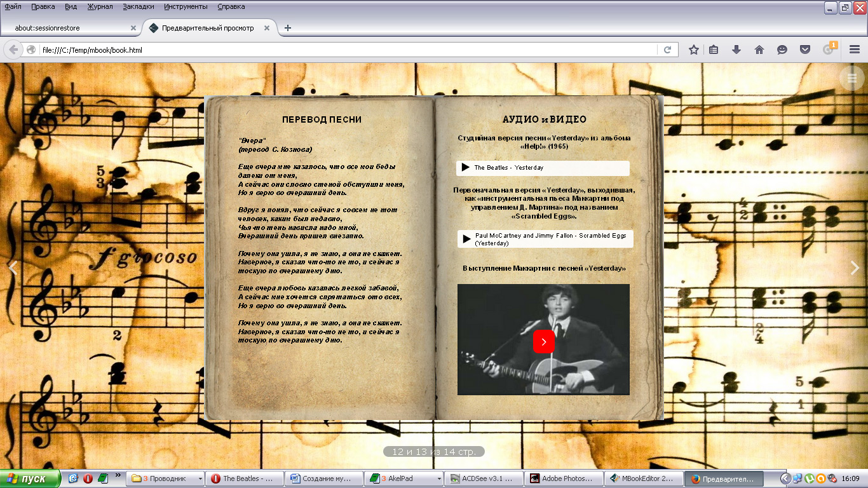The width and height of the screenshot is (868, 488).
Task: Select the Предварительный просмотр tab
Action: click(210, 28)
